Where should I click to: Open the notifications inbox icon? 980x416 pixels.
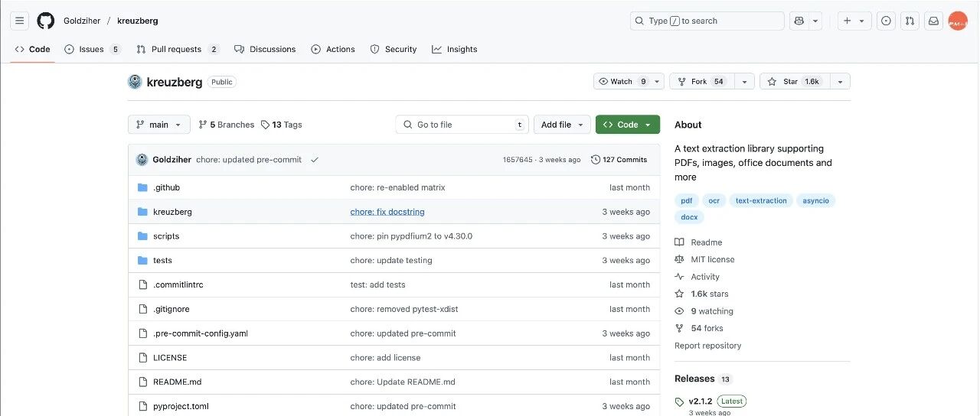pos(933,21)
